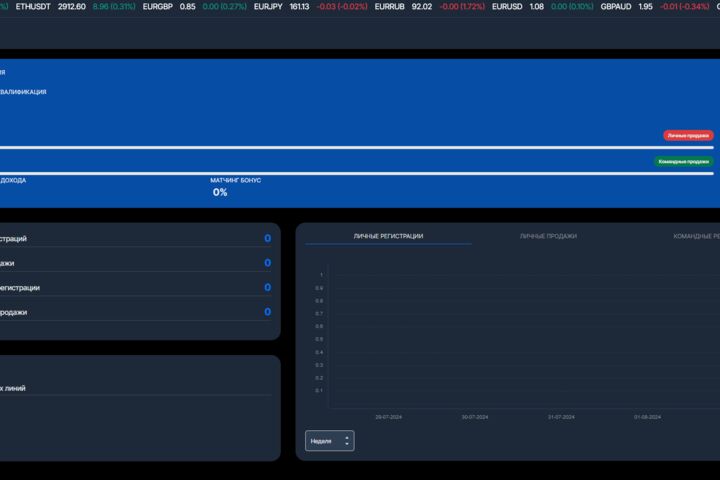Click the zero count in the продажи row
720x480 pixels.
(267, 312)
